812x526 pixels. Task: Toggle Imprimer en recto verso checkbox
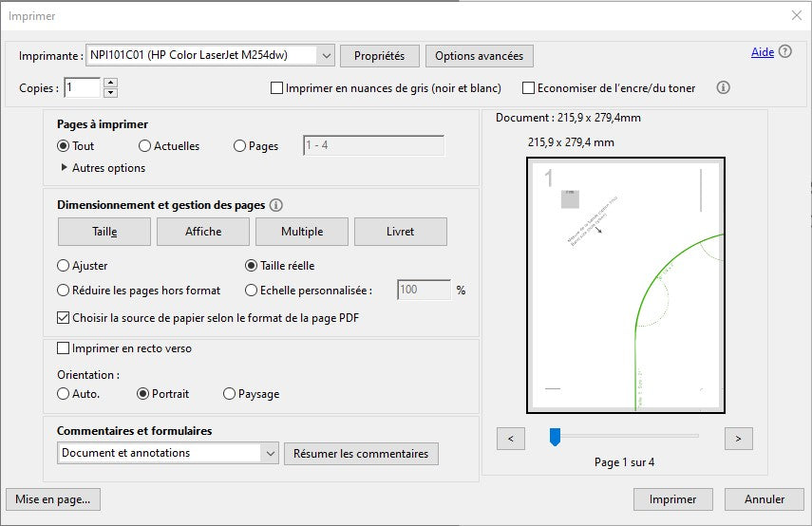tap(65, 348)
